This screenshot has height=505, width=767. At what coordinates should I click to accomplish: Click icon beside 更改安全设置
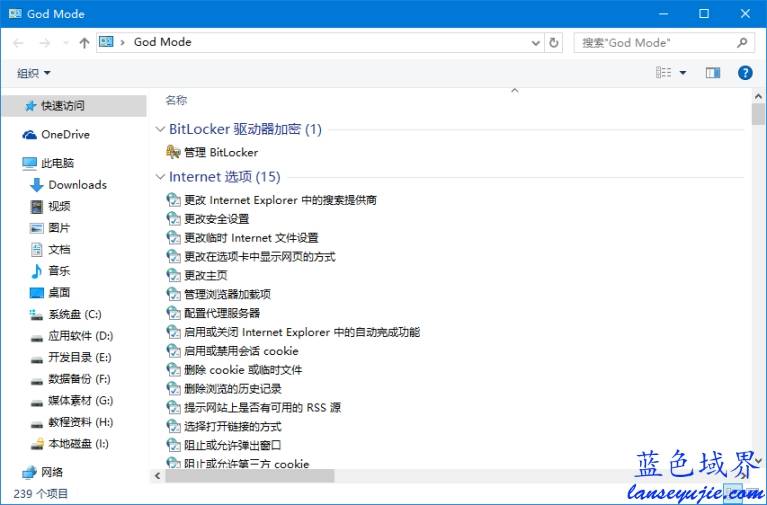point(173,219)
